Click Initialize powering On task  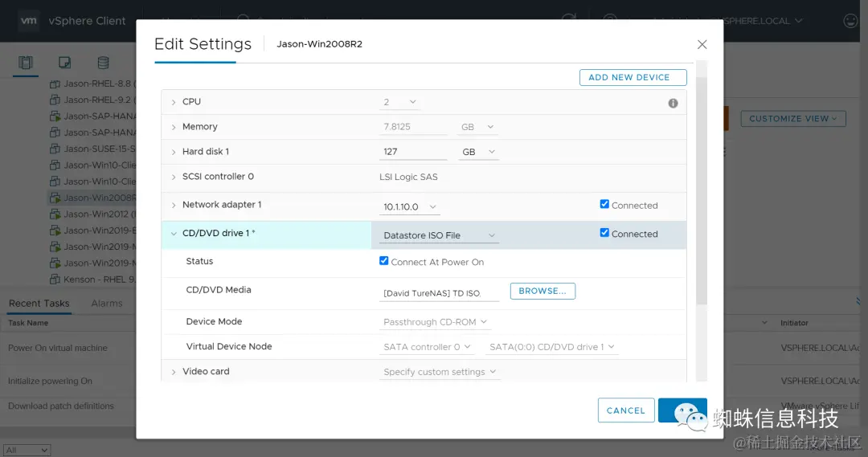50,382
